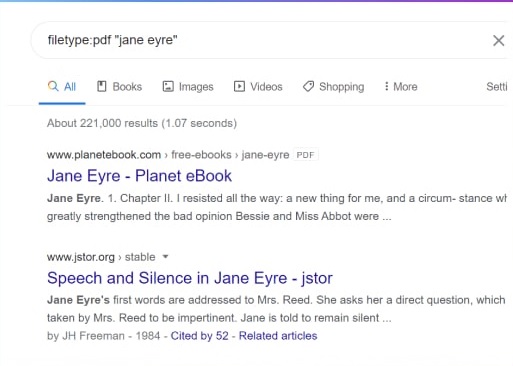Clear the search query with X
Viewport: 513px width, 366px height.
click(498, 41)
